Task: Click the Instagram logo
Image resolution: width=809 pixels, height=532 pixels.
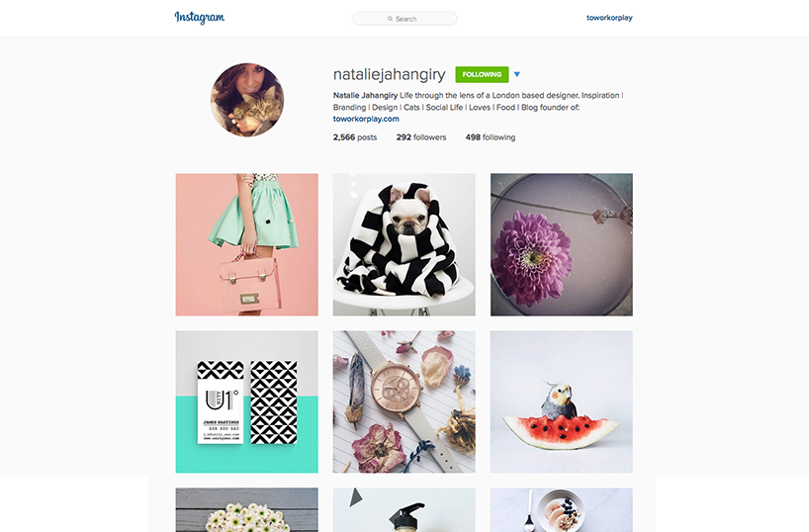Action: [199, 18]
